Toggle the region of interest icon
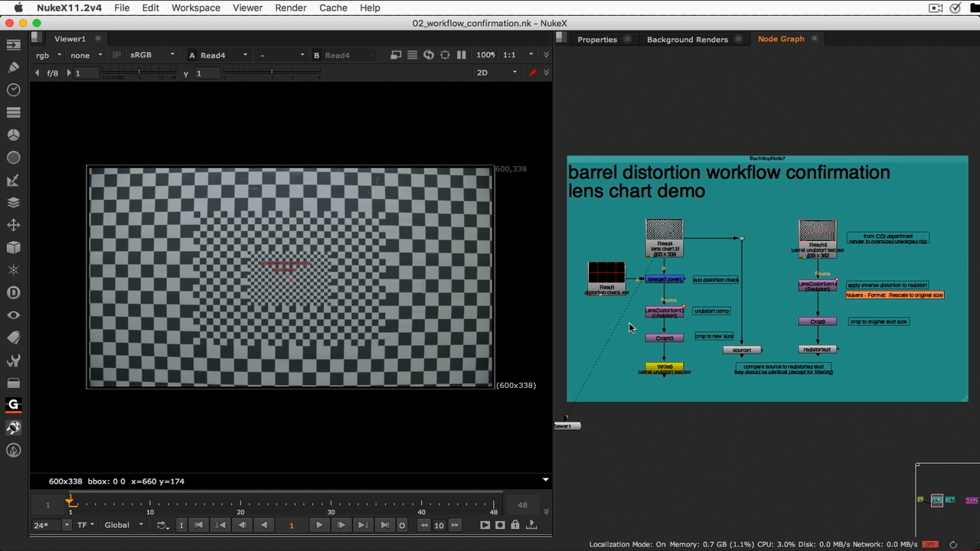980x551 pixels. [x=445, y=55]
